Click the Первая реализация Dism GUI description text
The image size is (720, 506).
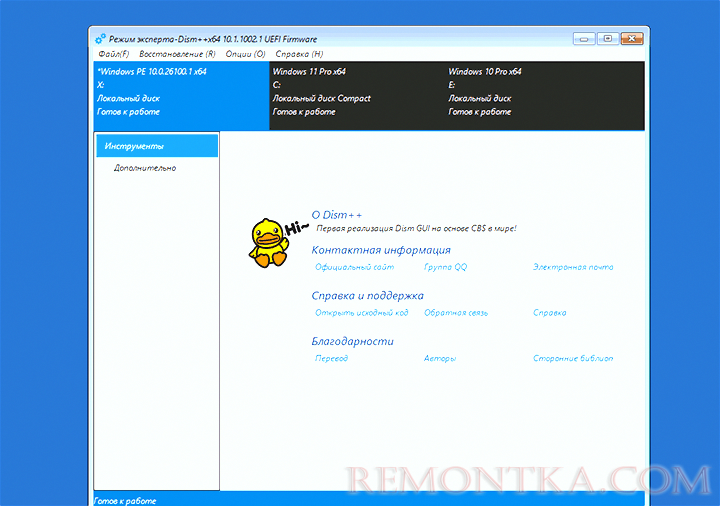[x=416, y=228]
